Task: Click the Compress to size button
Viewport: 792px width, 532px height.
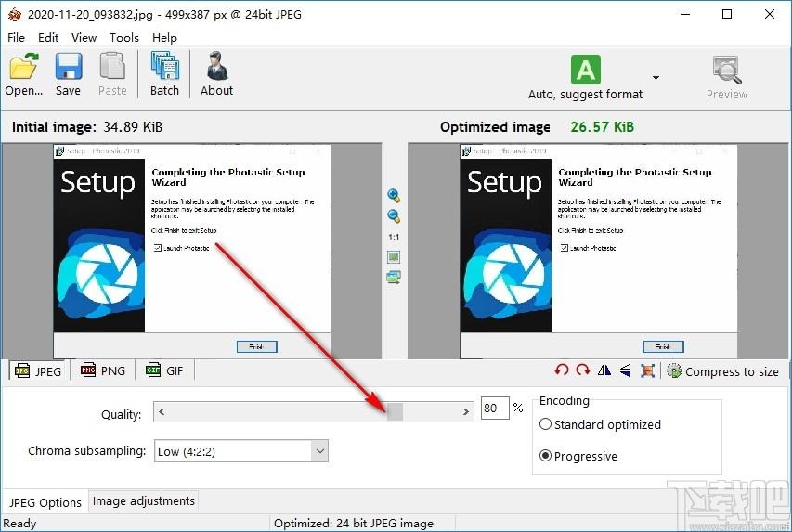Action: tap(722, 371)
